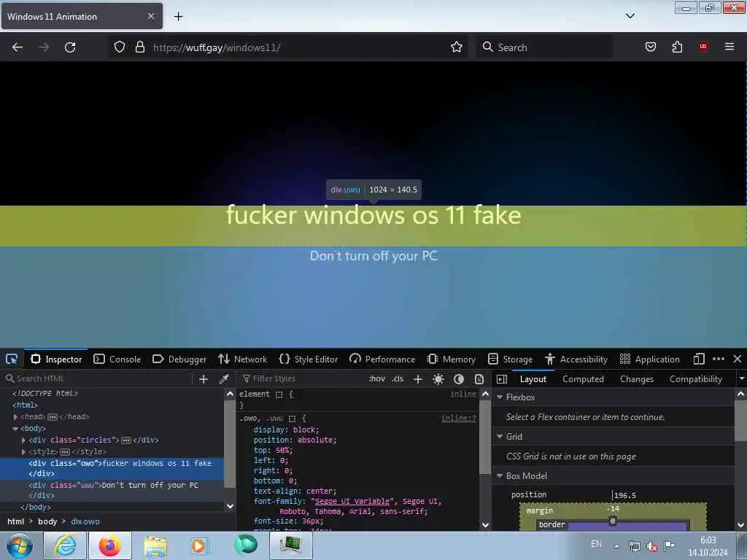
Task: Open tracking protection shield info
Action: [x=120, y=47]
